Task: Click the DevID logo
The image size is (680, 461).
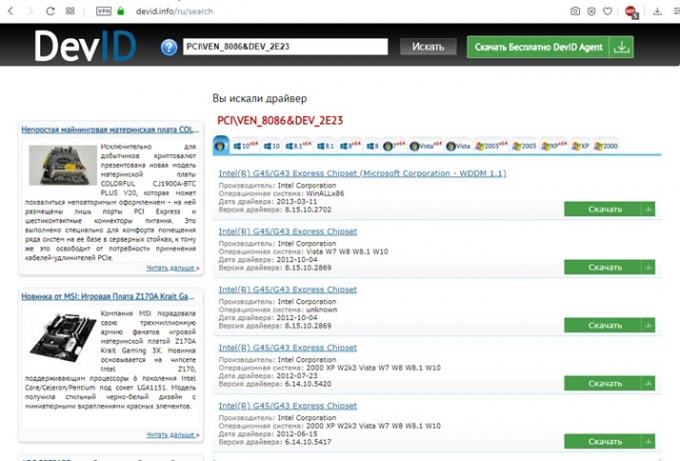Action: 85,46
